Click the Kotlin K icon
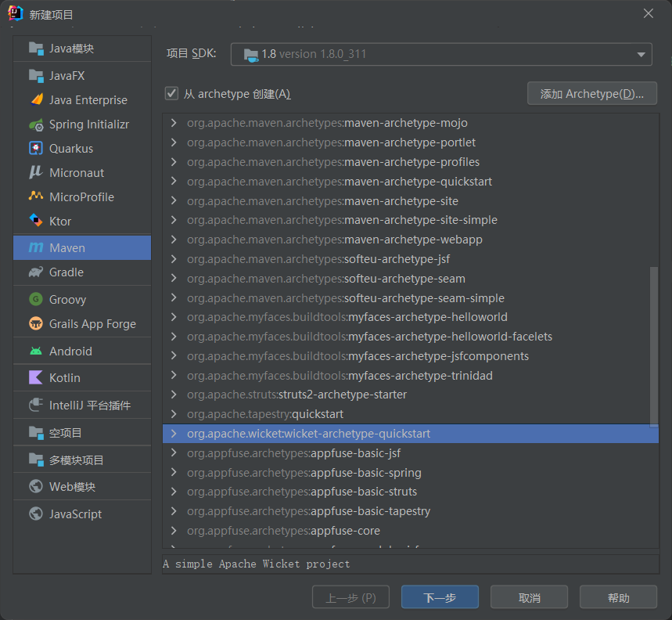This screenshot has height=620, width=672. click(x=36, y=378)
